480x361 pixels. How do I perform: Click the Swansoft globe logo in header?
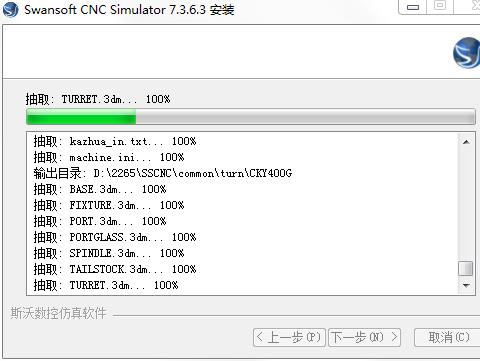[x=467, y=53]
